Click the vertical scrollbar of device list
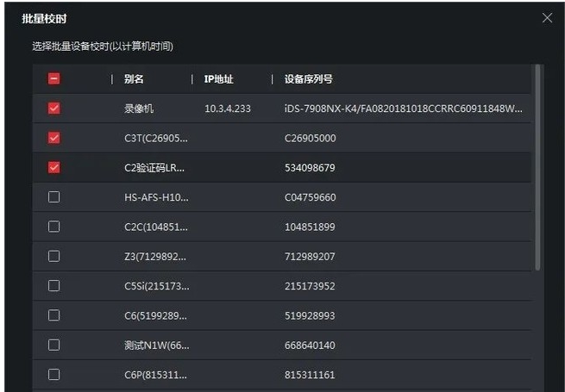This screenshot has height=392, width=565. coord(538,172)
